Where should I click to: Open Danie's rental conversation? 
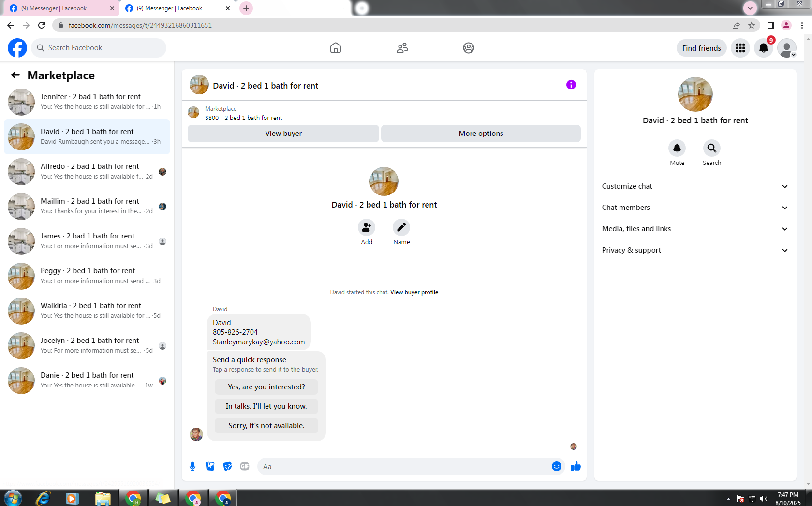(87, 381)
